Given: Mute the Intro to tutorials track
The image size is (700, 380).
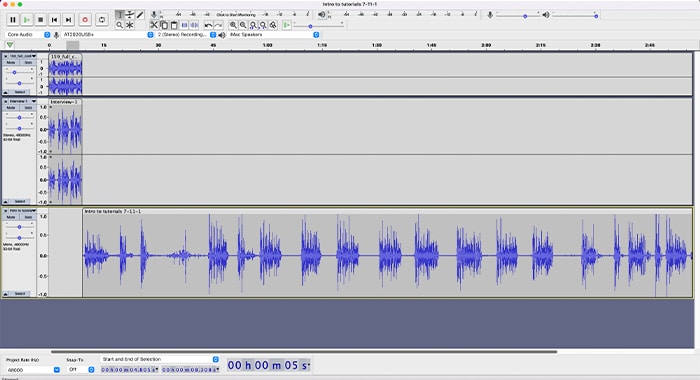Looking at the screenshot, I should pos(11,217).
